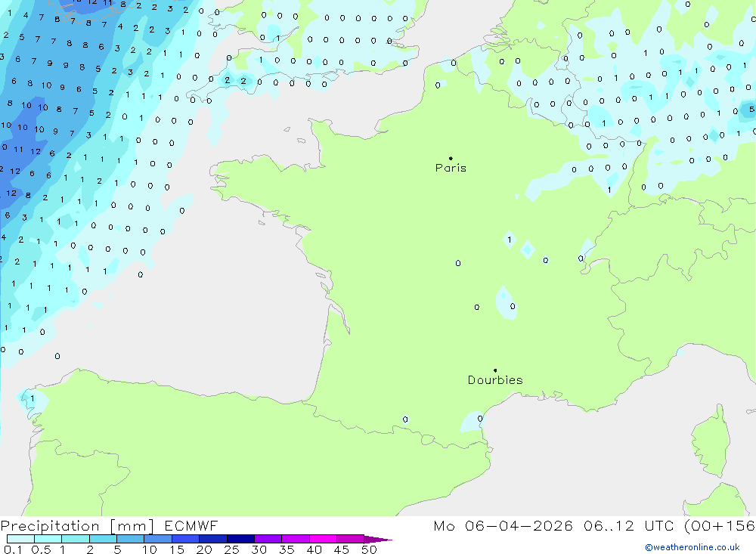This screenshot has height=554, width=756.
Task: Click the '0' value north of the Pyrenees
Action: point(405,419)
